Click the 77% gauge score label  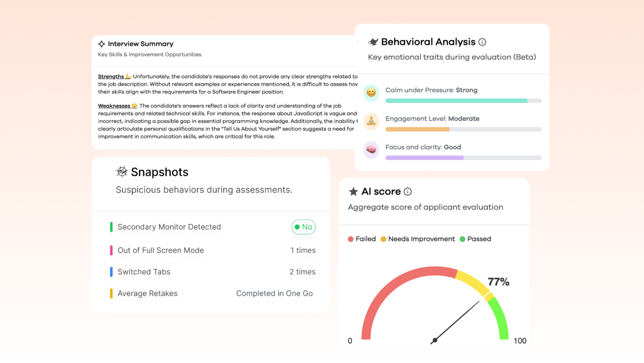[498, 282]
